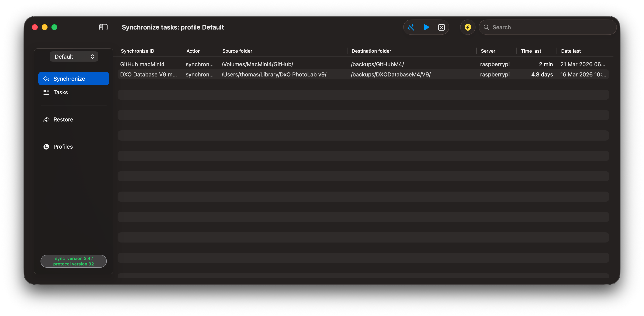Click the magic wand estimate icon

pyautogui.click(x=411, y=27)
